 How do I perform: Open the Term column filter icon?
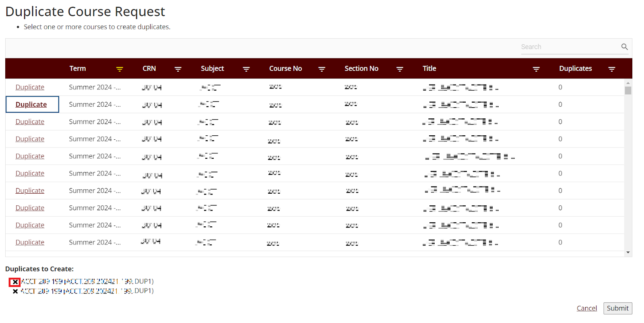[120, 69]
